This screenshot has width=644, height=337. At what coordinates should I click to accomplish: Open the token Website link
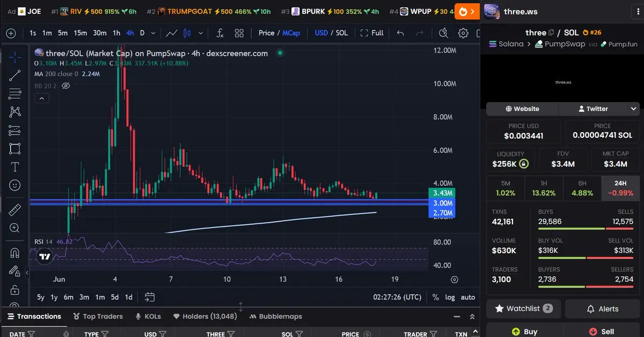(x=522, y=109)
